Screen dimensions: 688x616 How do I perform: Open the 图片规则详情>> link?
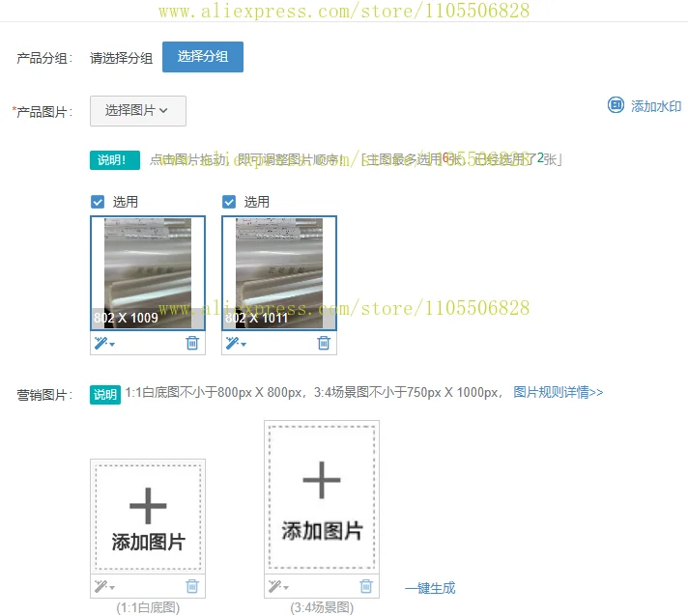559,392
